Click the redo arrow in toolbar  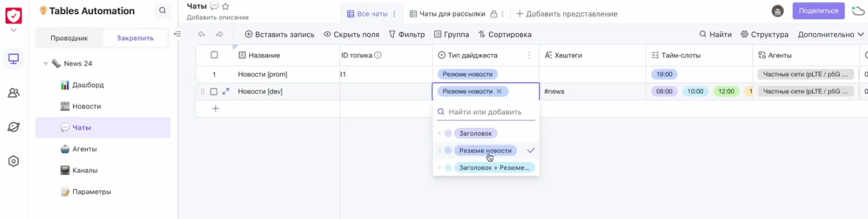point(220,34)
